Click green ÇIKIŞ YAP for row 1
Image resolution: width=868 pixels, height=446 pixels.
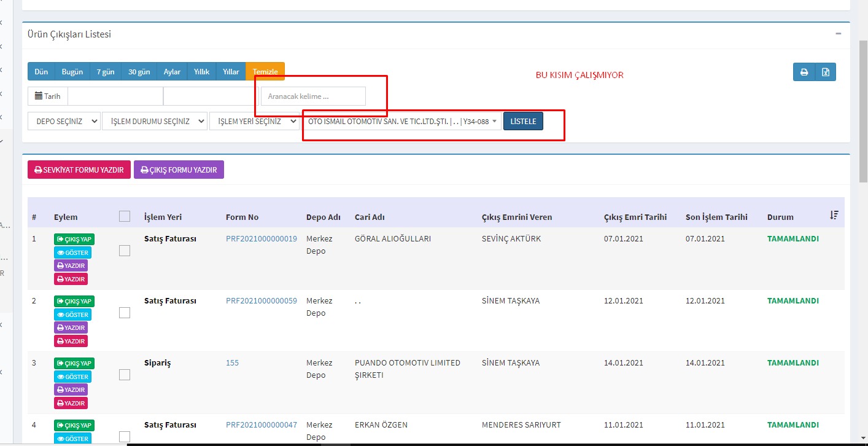point(74,240)
